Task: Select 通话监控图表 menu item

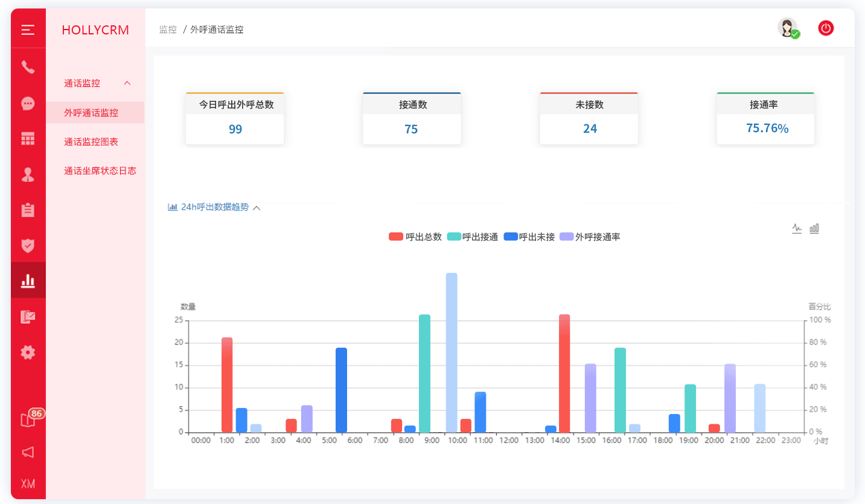Action: click(x=91, y=142)
